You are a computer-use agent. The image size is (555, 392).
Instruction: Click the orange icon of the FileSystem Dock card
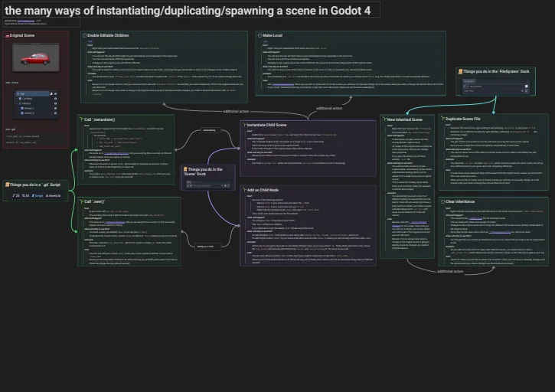coord(461,71)
